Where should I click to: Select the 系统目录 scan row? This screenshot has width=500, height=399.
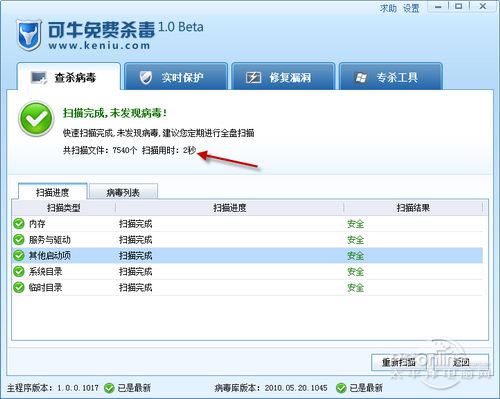tap(248, 272)
